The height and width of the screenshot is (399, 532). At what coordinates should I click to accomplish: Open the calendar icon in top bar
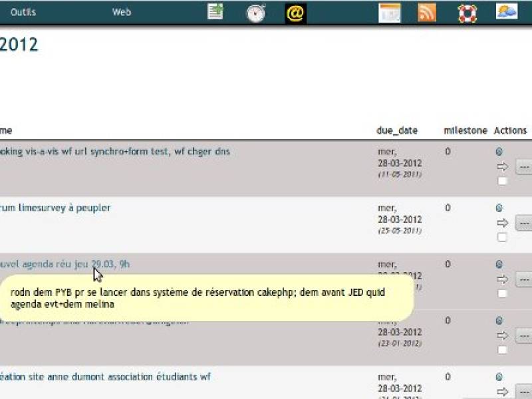(x=390, y=13)
